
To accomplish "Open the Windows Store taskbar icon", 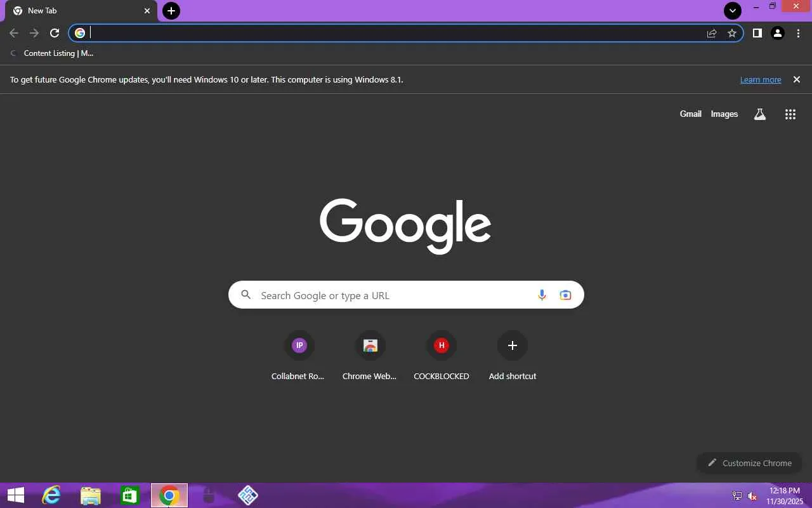I will [x=130, y=495].
